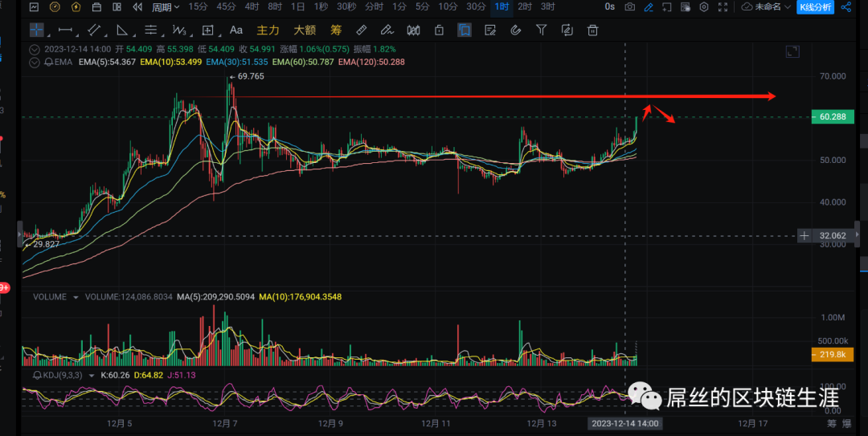Click the 主力 button

pyautogui.click(x=268, y=30)
